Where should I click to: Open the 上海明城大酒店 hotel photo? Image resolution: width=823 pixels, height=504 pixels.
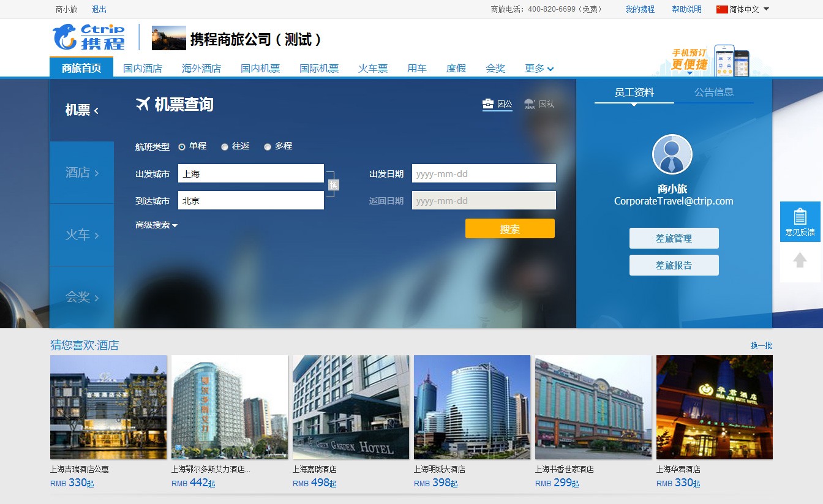tap(472, 407)
